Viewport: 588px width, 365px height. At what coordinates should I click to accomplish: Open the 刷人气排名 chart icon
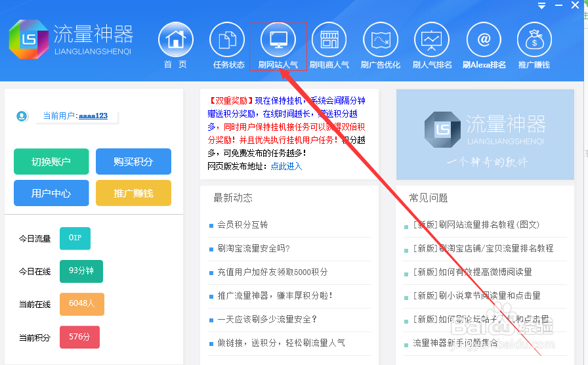tap(432, 40)
